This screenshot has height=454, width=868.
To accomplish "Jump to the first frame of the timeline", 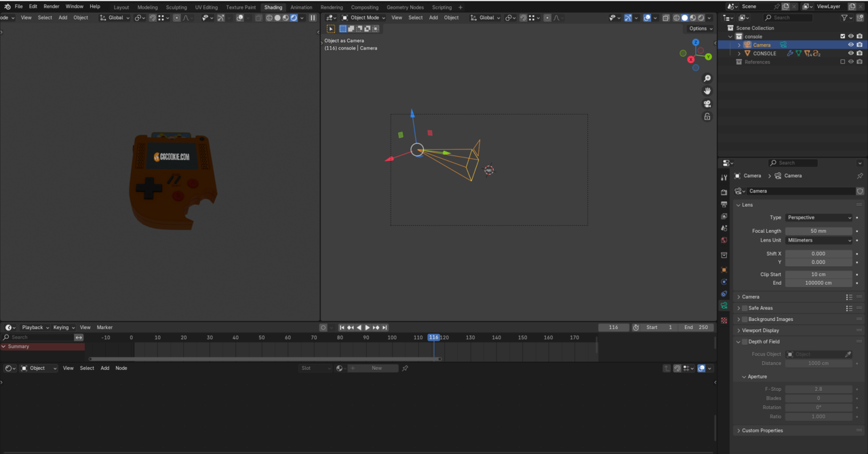I will 342,328.
